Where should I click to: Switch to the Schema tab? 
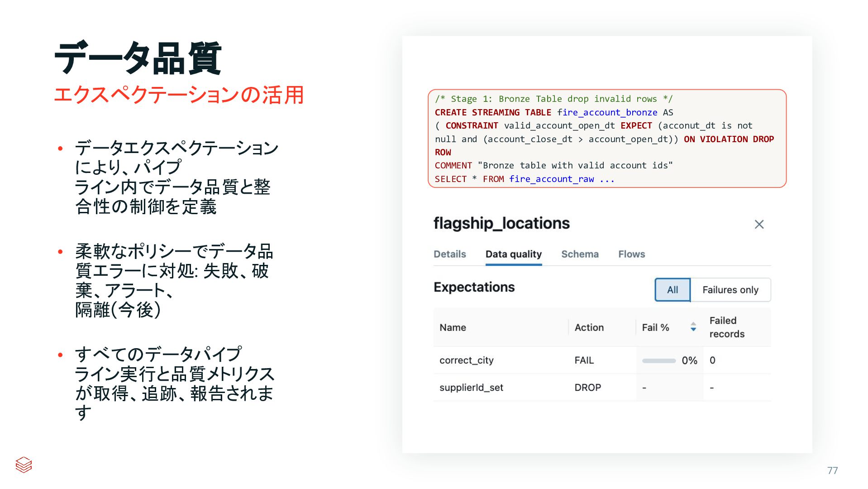pyautogui.click(x=580, y=254)
